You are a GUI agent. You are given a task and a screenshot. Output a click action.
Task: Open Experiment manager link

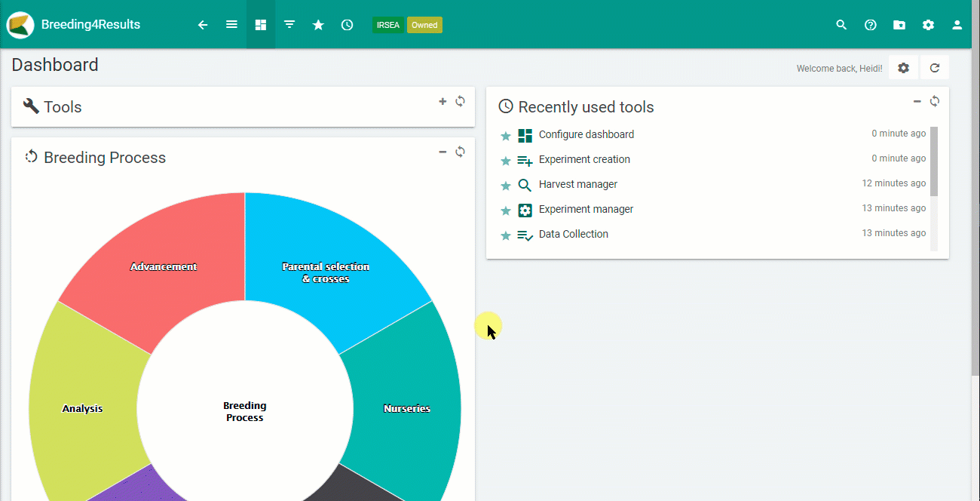pyautogui.click(x=586, y=209)
